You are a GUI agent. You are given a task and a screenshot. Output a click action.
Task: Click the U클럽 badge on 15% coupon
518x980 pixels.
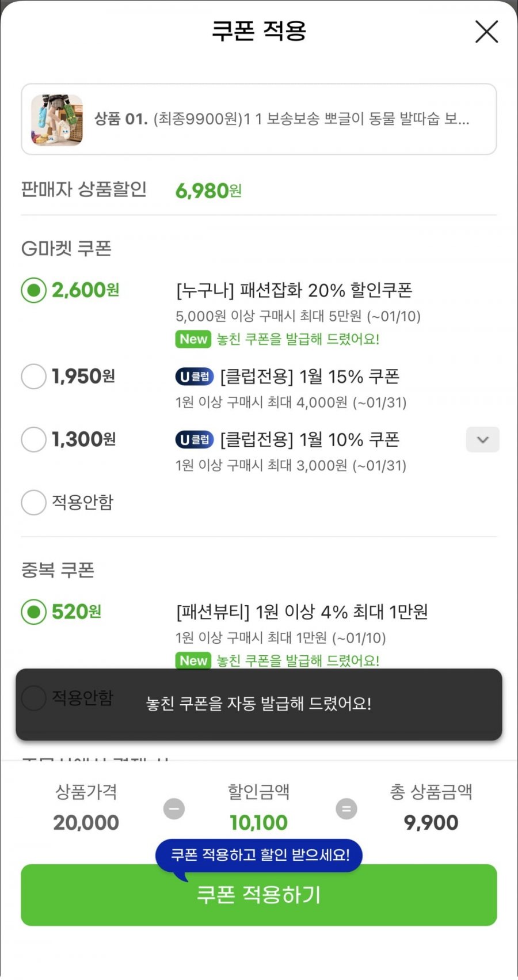194,377
